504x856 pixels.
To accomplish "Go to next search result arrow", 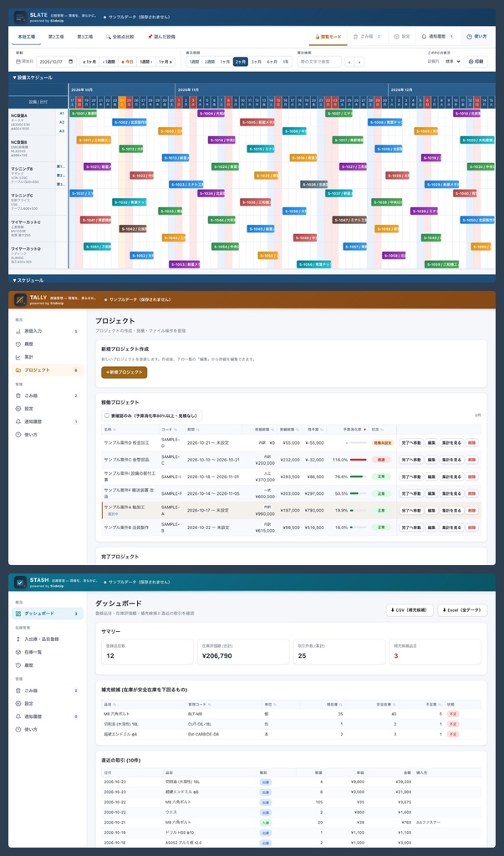I will click(x=359, y=62).
